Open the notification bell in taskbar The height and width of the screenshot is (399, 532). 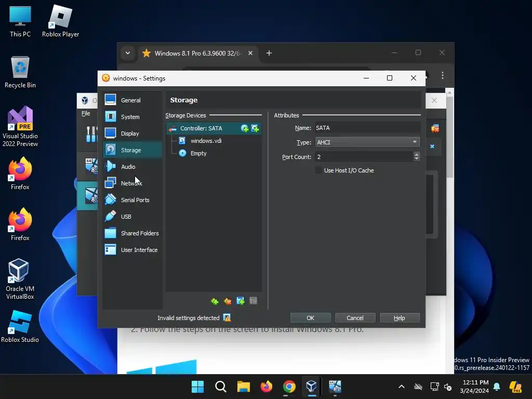[x=497, y=387]
